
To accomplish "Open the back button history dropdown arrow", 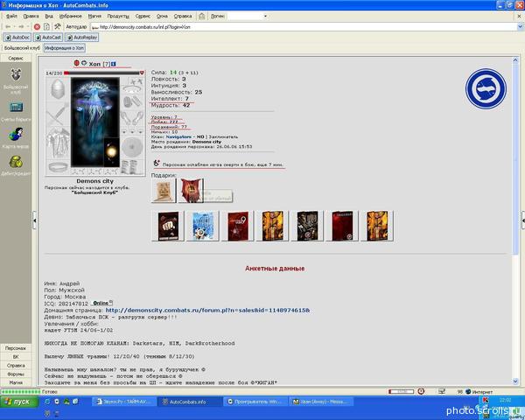I will (14, 27).
